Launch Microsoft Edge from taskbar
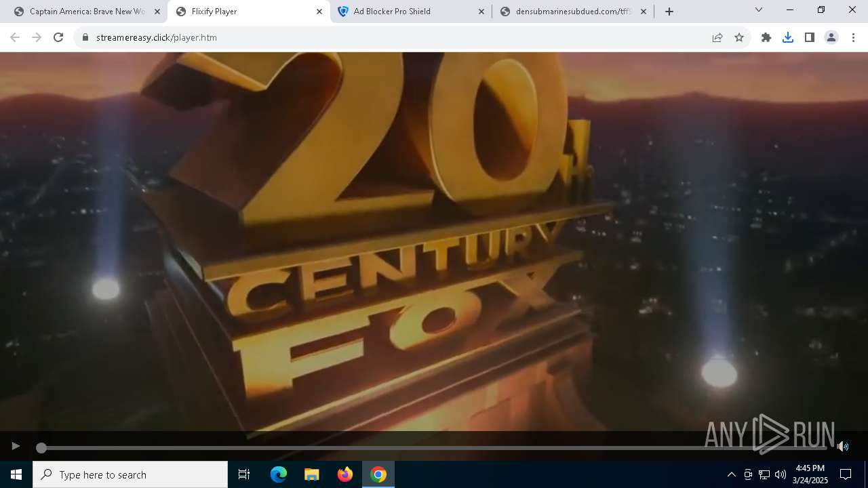 click(x=279, y=474)
